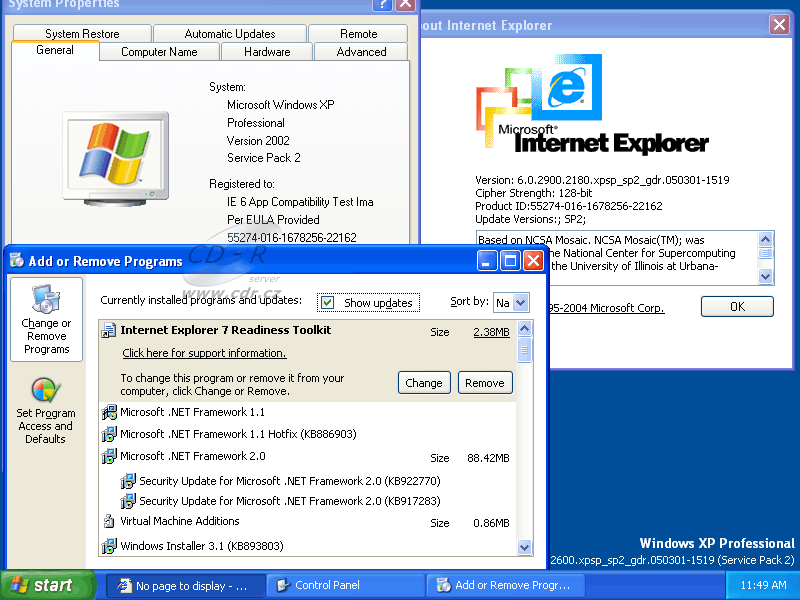
Task: Click the Windows Installer 3.1 icon
Action: (109, 546)
